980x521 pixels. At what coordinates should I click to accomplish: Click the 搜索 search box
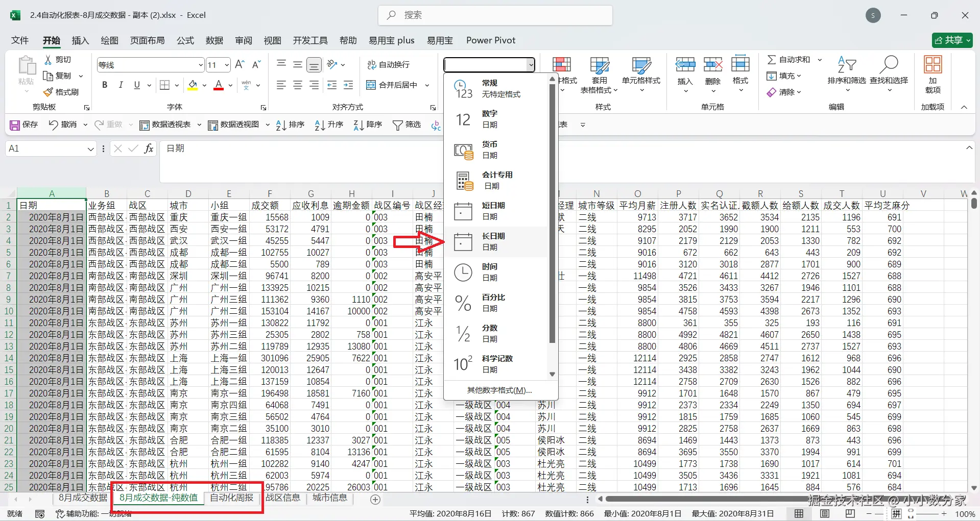point(495,15)
